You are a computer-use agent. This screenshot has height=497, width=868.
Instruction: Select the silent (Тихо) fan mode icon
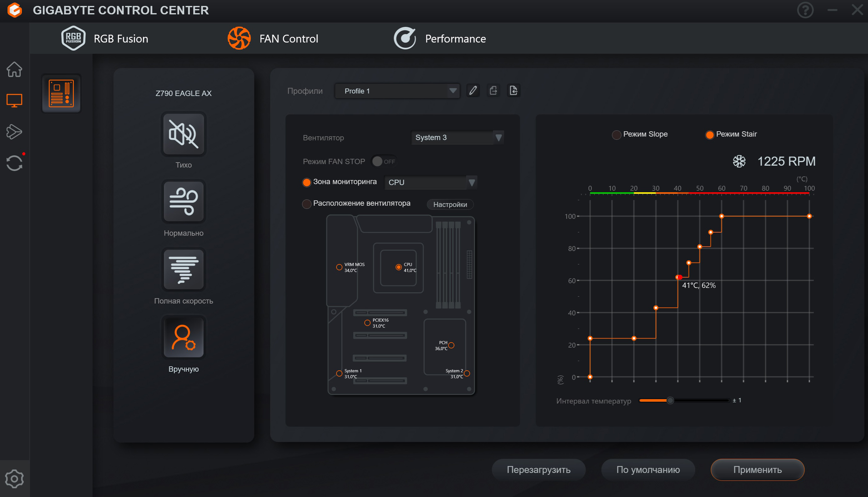[x=183, y=134]
